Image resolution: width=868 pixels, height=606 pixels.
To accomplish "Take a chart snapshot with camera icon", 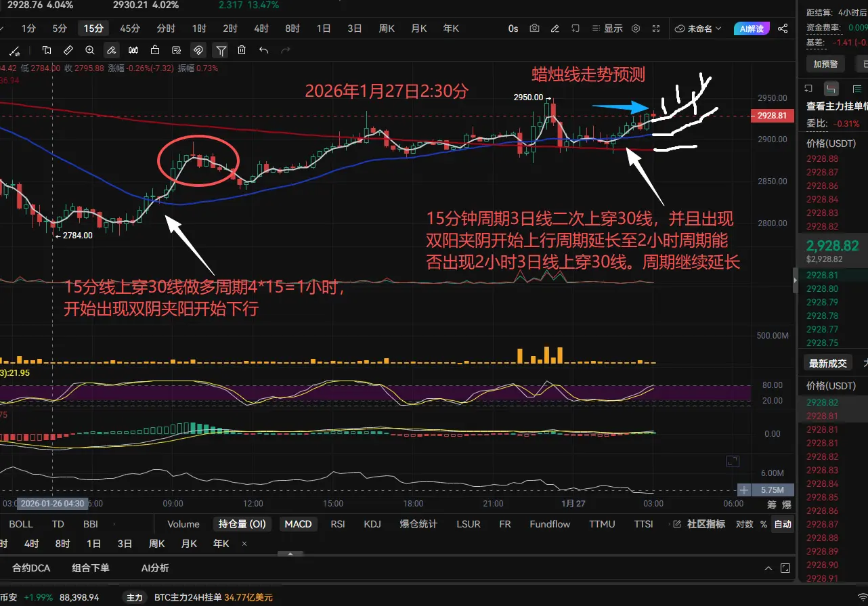I will [x=535, y=28].
